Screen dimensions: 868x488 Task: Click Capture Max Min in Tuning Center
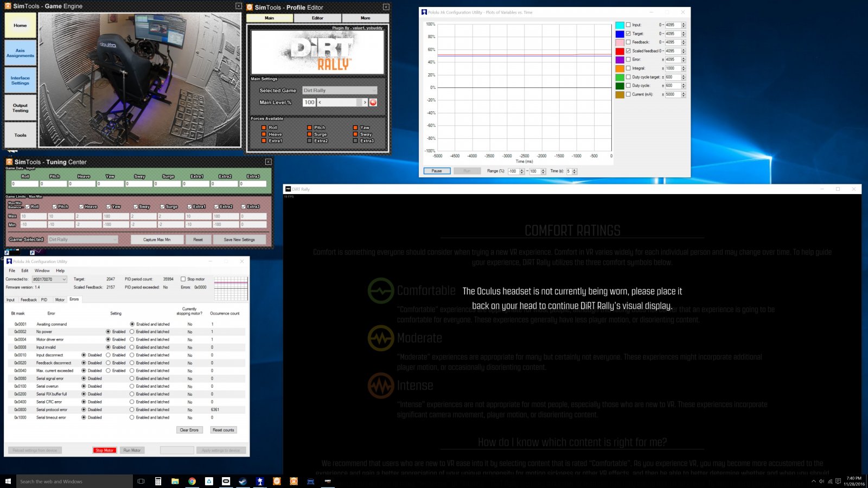pyautogui.click(x=157, y=240)
